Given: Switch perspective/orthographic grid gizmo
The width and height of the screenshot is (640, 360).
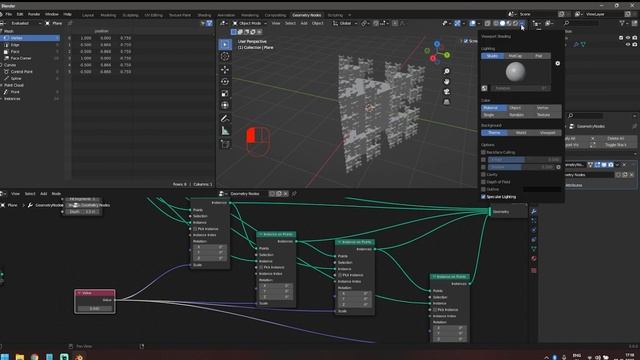Looking at the screenshot, I should click(x=447, y=102).
